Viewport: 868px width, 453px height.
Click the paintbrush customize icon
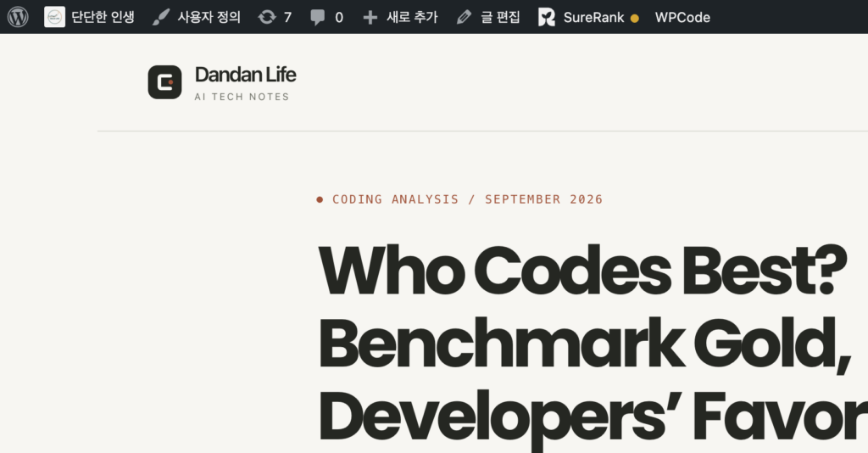coord(160,17)
